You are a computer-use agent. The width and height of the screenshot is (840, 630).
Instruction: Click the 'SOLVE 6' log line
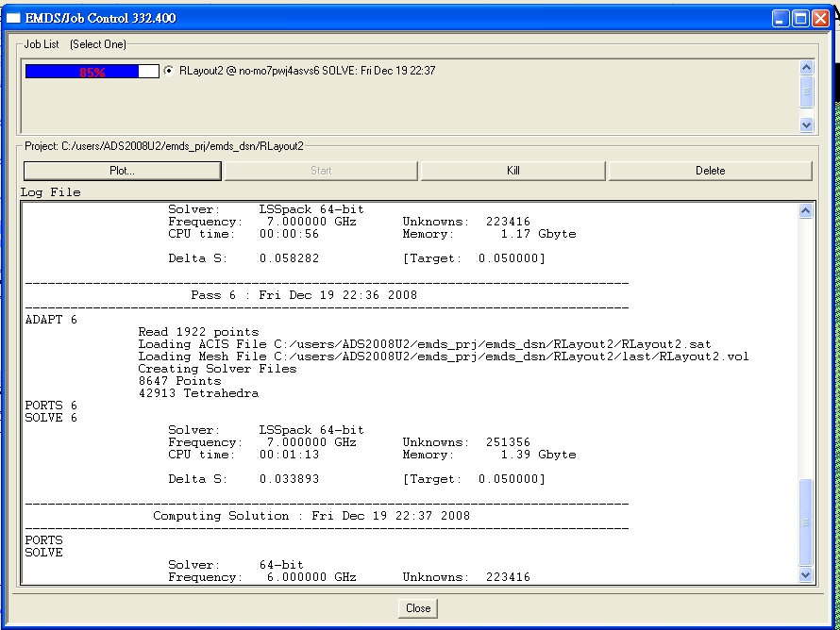pyautogui.click(x=51, y=418)
